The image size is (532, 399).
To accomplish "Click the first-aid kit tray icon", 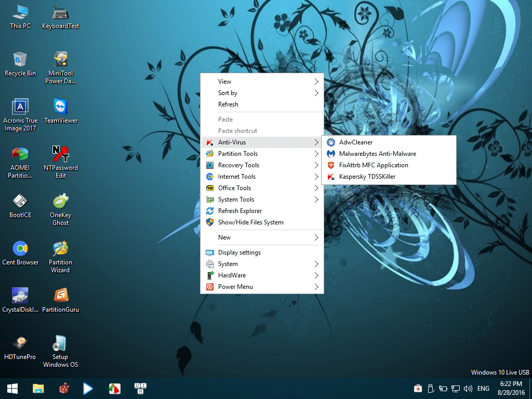I will pyautogui.click(x=418, y=389).
